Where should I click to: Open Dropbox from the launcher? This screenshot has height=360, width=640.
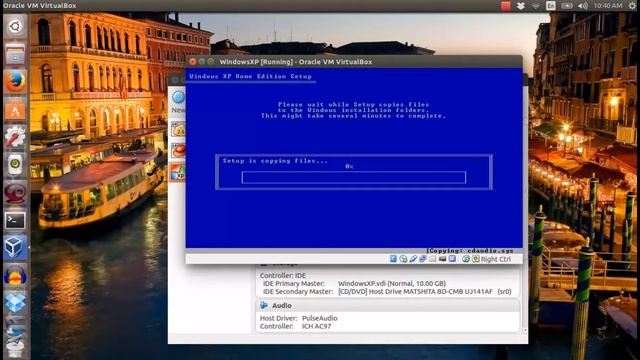pyautogui.click(x=15, y=302)
